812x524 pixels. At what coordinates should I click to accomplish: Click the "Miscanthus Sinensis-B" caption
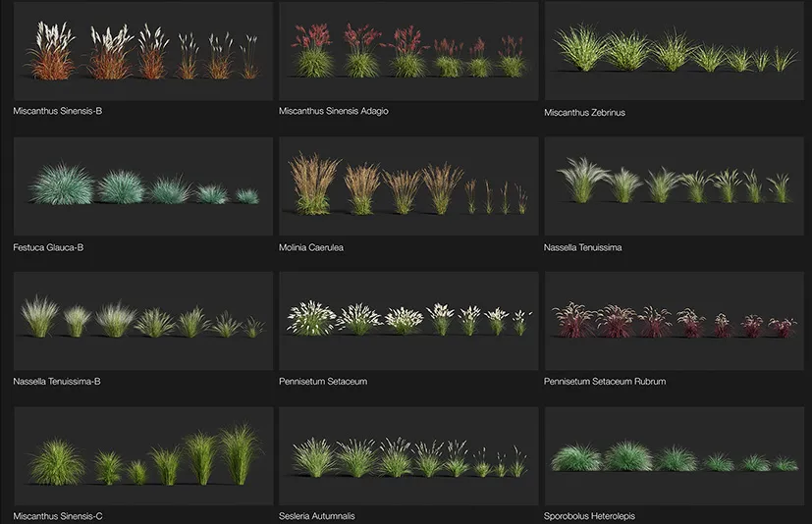click(58, 111)
